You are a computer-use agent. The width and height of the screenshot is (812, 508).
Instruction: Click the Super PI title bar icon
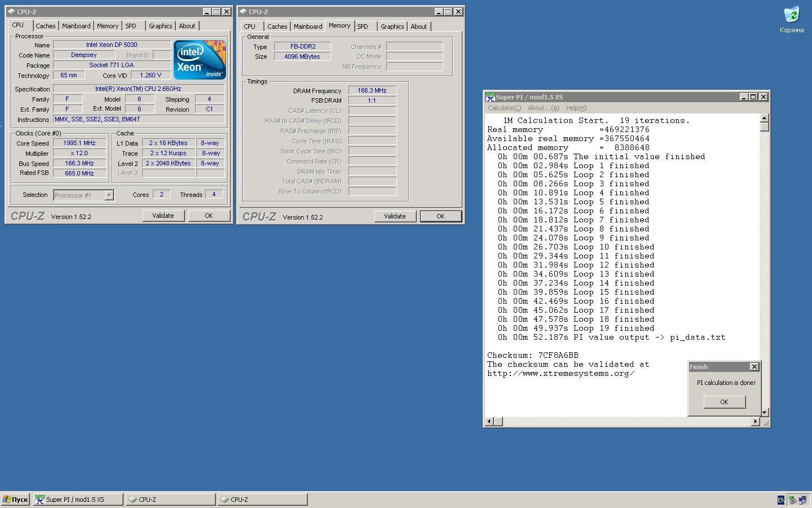pos(490,97)
